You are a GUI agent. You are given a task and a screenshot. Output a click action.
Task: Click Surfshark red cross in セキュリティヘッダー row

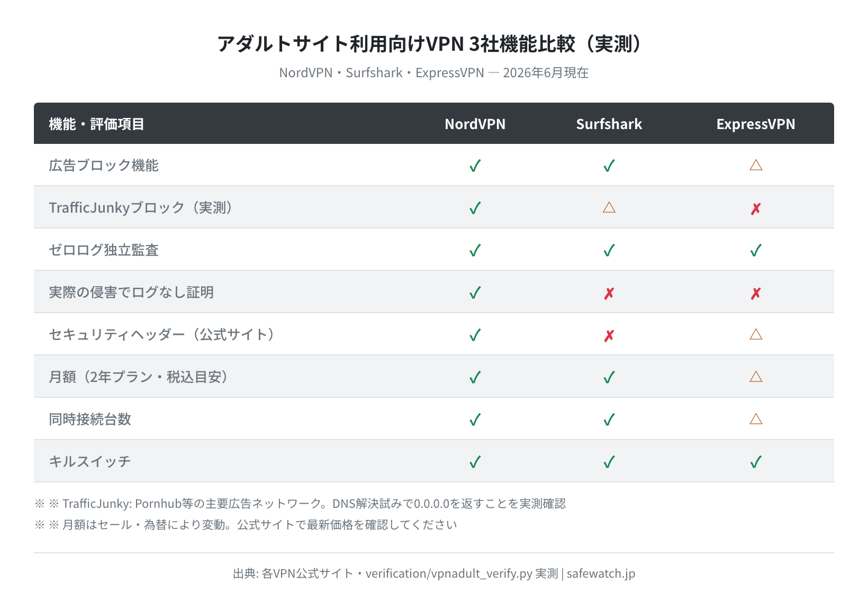coord(609,336)
